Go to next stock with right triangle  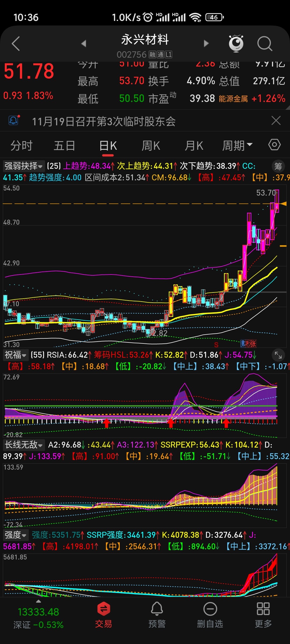(x=206, y=43)
